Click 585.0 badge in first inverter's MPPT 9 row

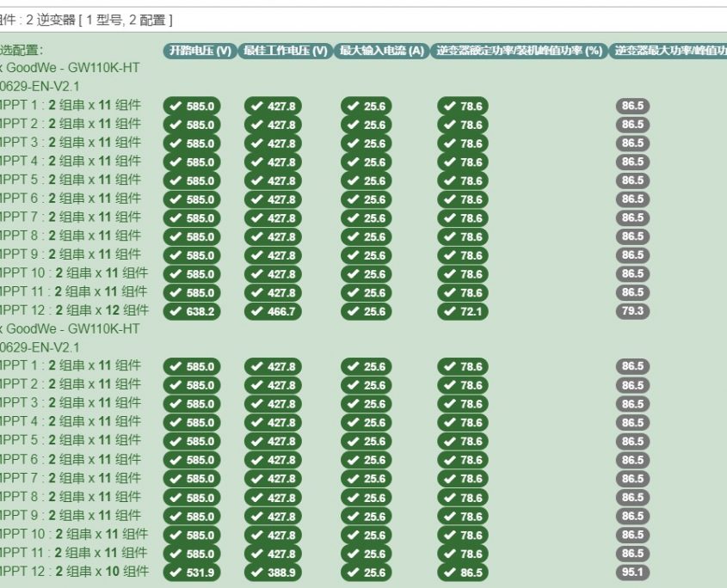coord(192,255)
